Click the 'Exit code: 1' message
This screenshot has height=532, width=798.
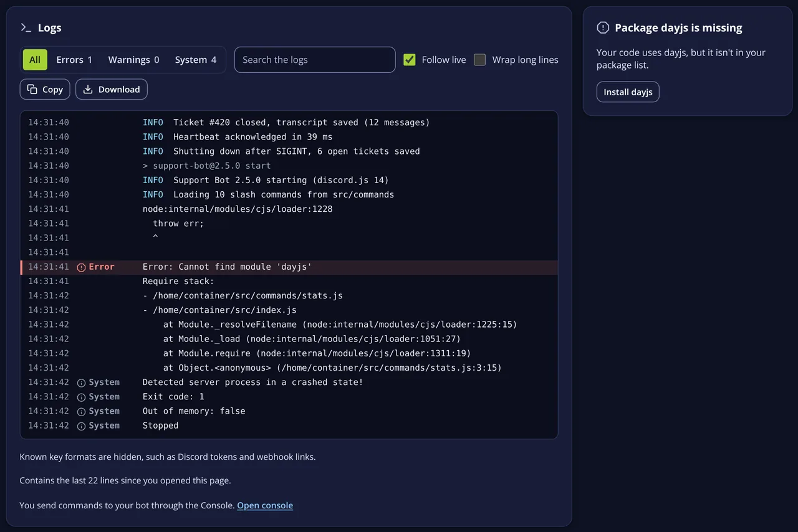[173, 397]
